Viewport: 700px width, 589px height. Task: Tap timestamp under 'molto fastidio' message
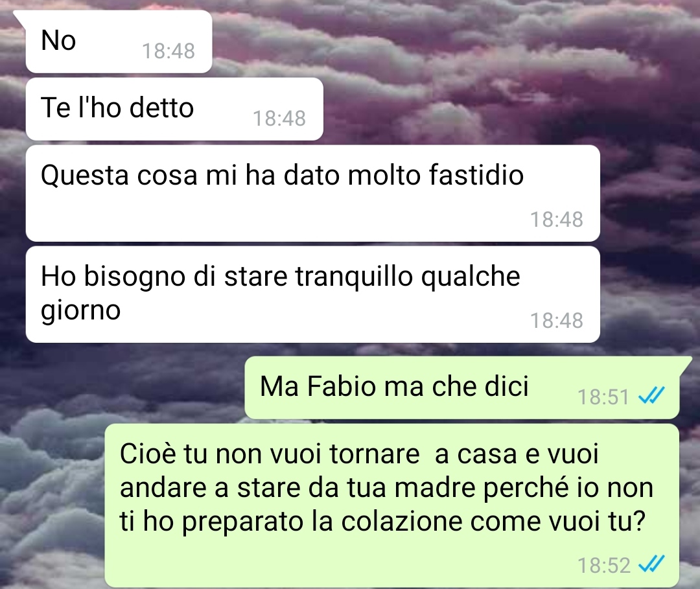(x=557, y=220)
